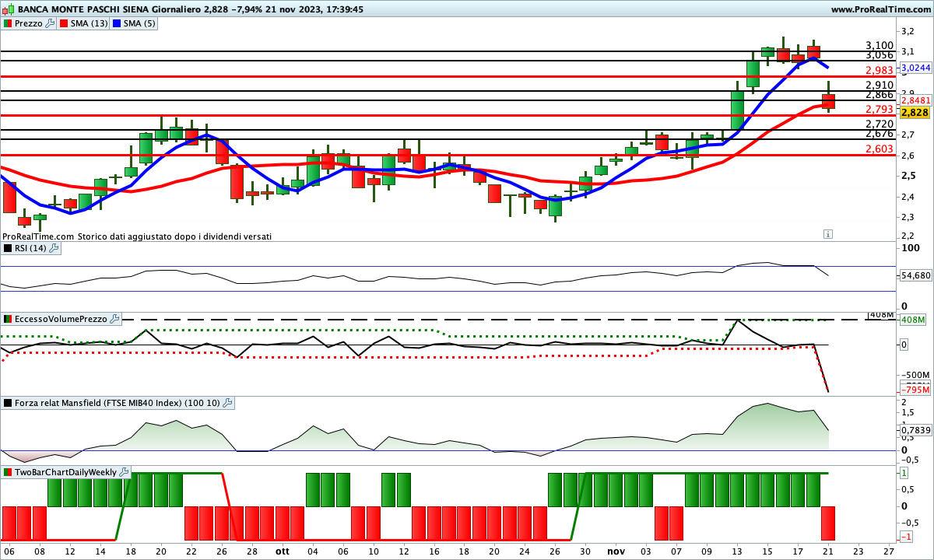Click the date label 13 on the time axis
Screen dimensions: 934x560
pyautogui.click(x=736, y=551)
